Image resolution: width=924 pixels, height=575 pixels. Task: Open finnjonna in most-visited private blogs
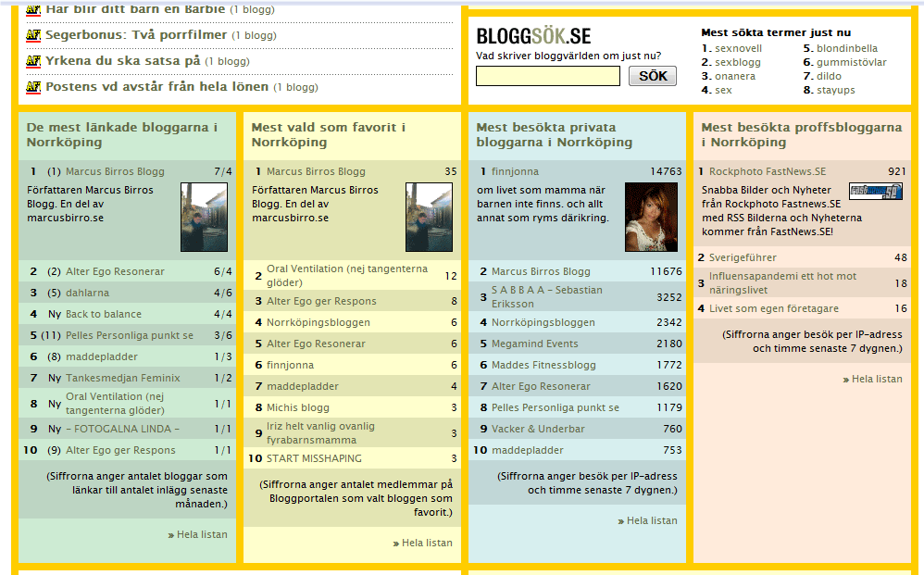515,171
